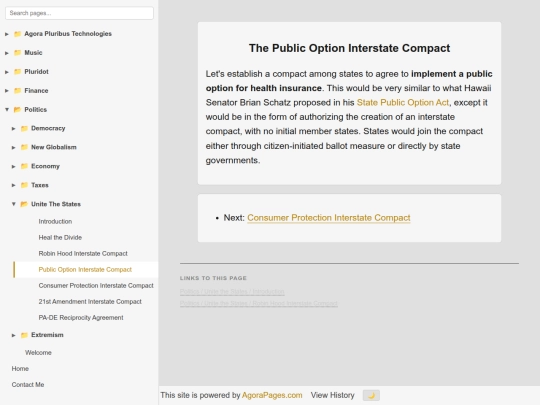The image size is (540, 405).
Task: Click the Music folder icon
Action: 17,53
